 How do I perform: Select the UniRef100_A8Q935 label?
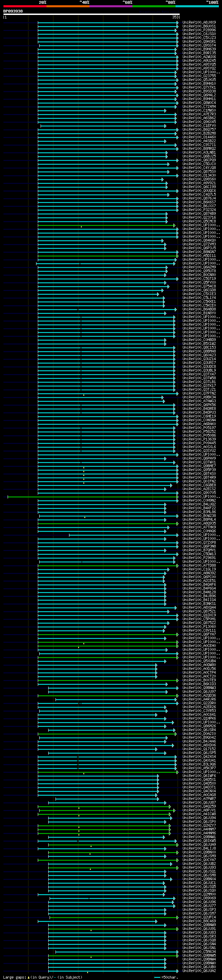(199, 523)
